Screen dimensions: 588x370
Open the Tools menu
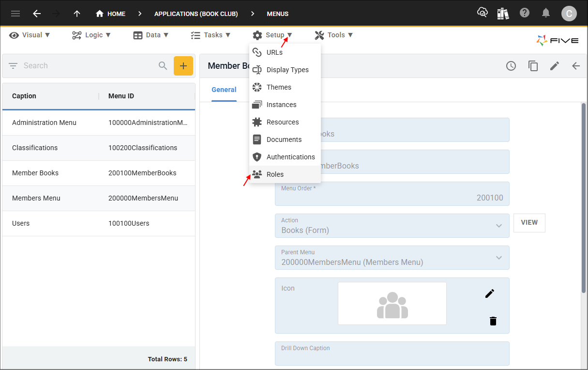(x=334, y=35)
